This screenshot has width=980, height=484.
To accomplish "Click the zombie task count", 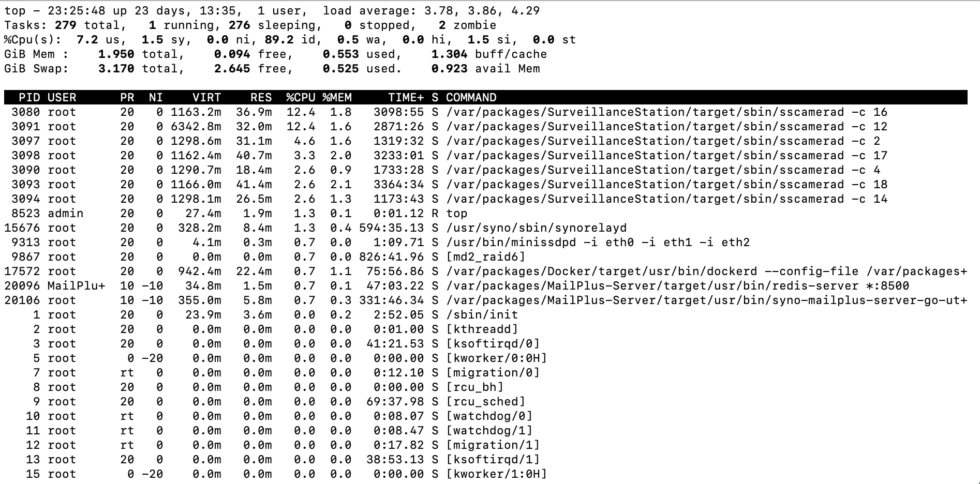I will [442, 25].
